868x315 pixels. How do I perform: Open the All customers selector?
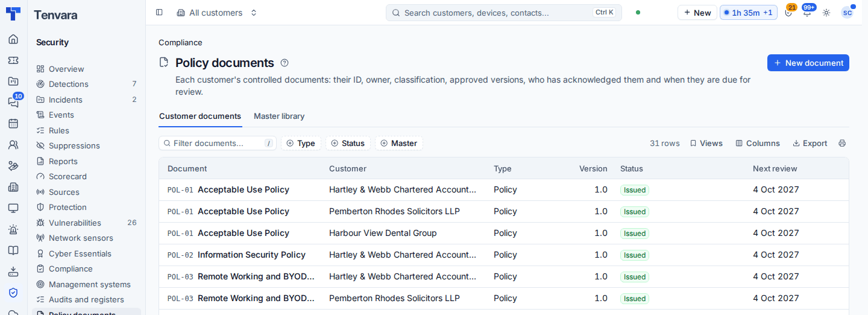tap(217, 13)
